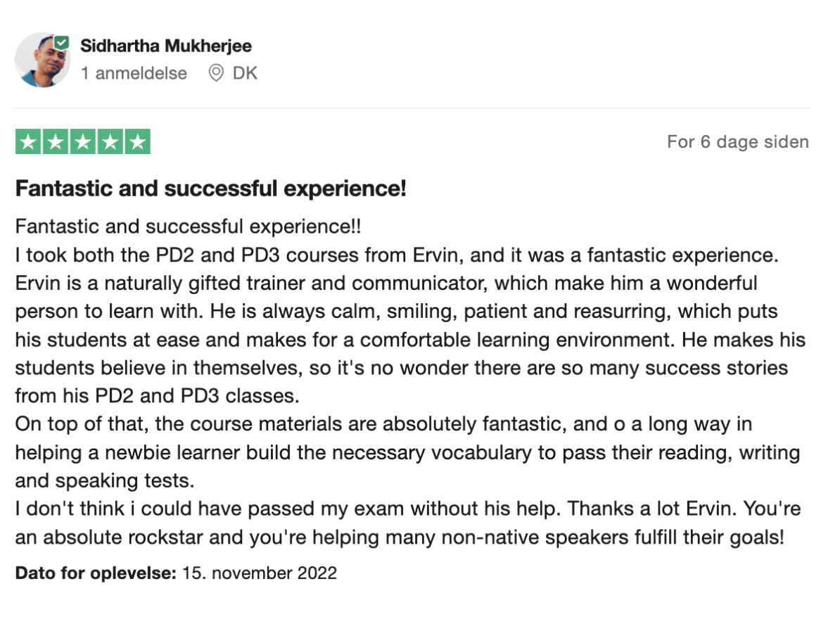Click the line starting 'I took both the PD2'
Viewport: 840px width, 619px height.
[397, 255]
